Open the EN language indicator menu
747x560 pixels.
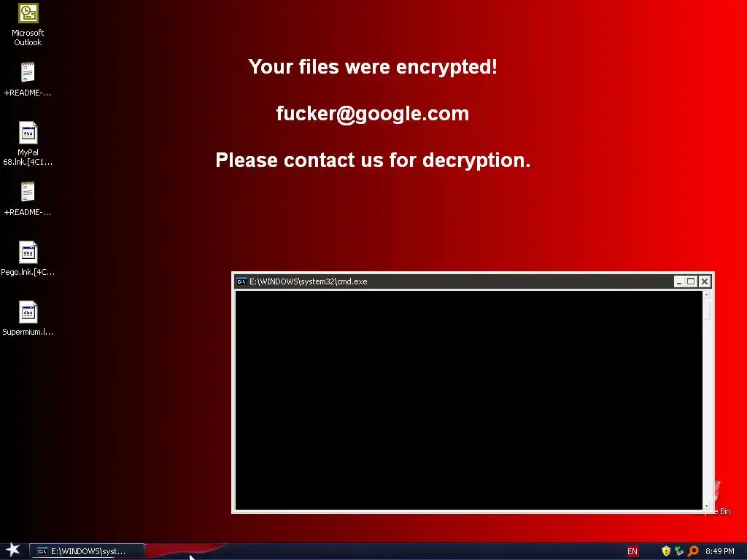pos(632,551)
